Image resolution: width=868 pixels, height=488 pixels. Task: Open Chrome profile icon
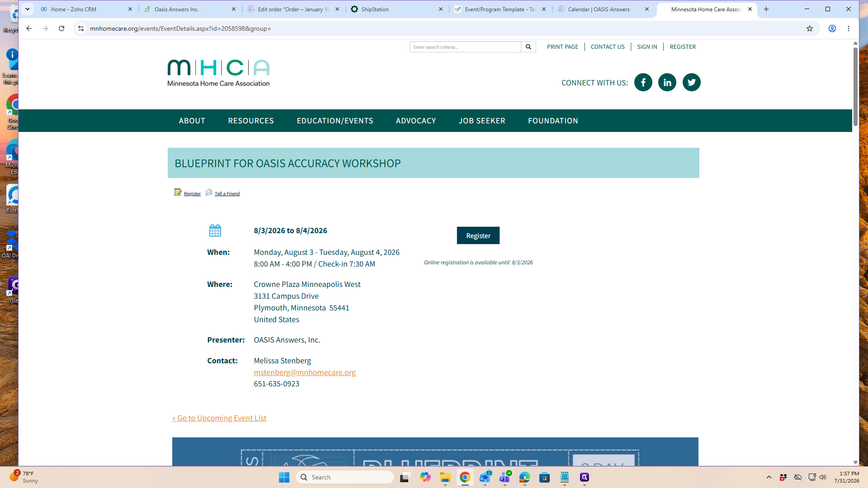tap(832, 28)
